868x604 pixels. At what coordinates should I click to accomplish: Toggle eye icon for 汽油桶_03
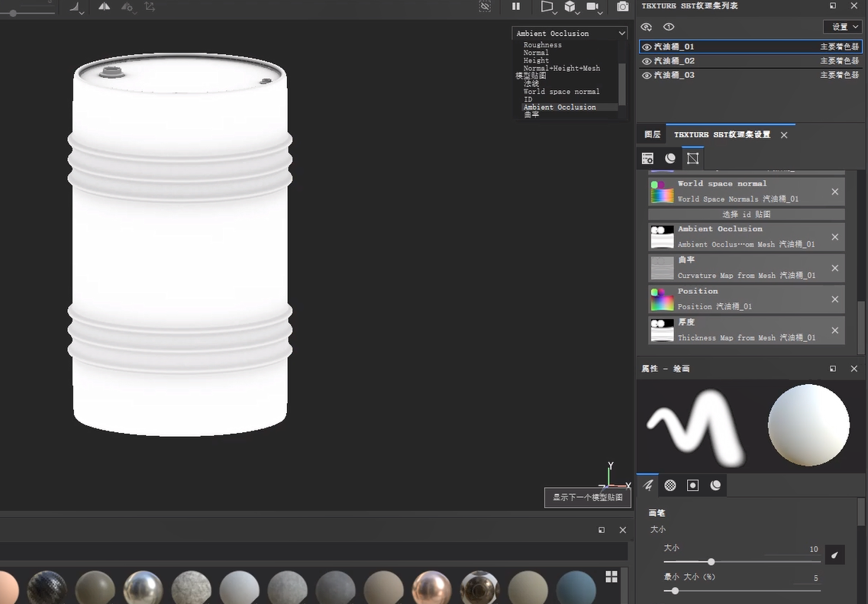pos(647,76)
